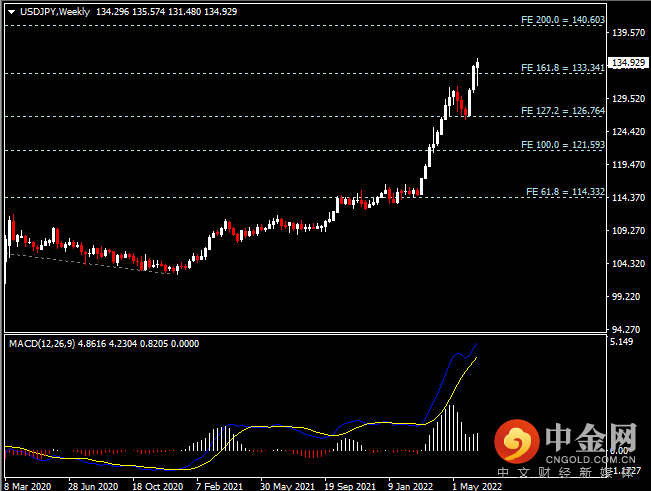This screenshot has width=651, height=491.
Task: Click the 30 May 2021 date label
Action: click(x=287, y=486)
